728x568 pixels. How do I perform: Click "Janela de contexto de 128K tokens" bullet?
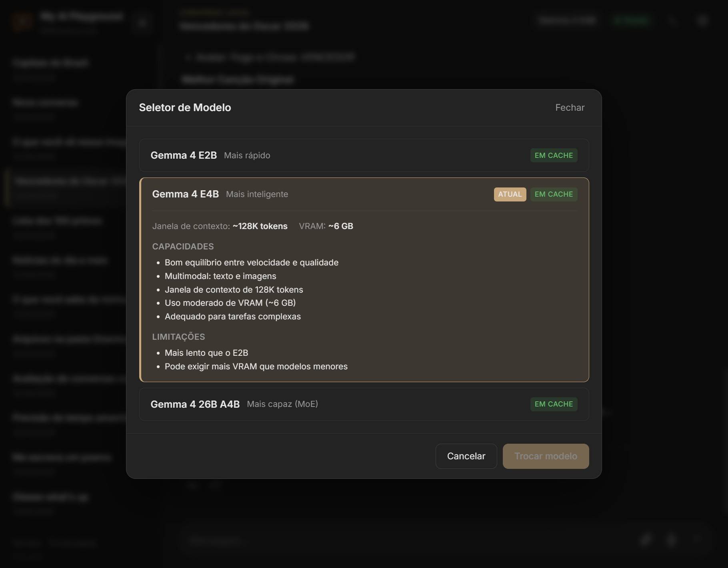(234, 290)
